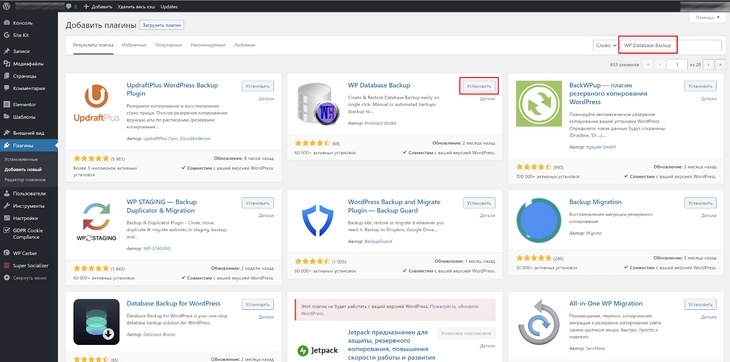Image resolution: width=730 pixels, height=362 pixels.
Task: Click Удалить весь кэш in admin bar
Action: [137, 7]
